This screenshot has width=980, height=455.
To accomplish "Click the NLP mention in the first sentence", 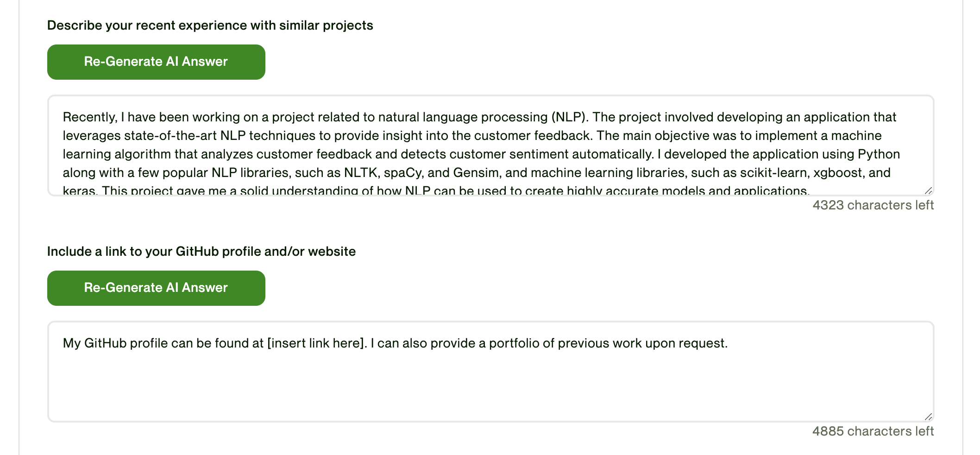I will click(x=569, y=117).
